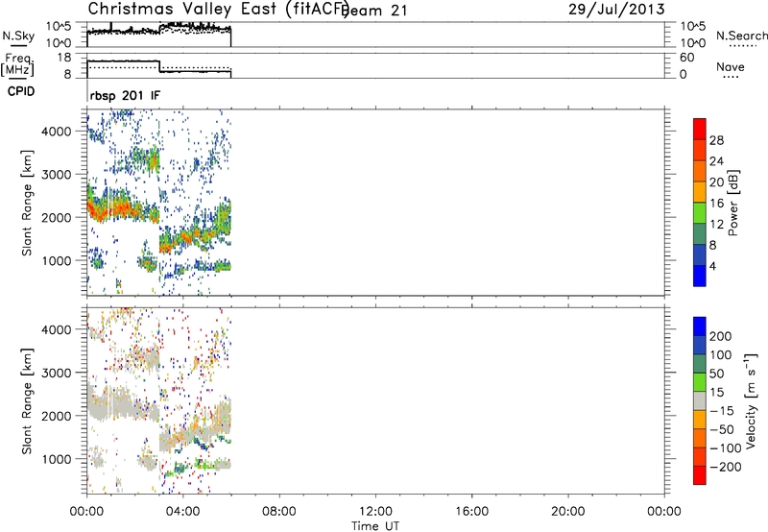
Task: Click the '20:00' time tick label
Action: click(568, 512)
